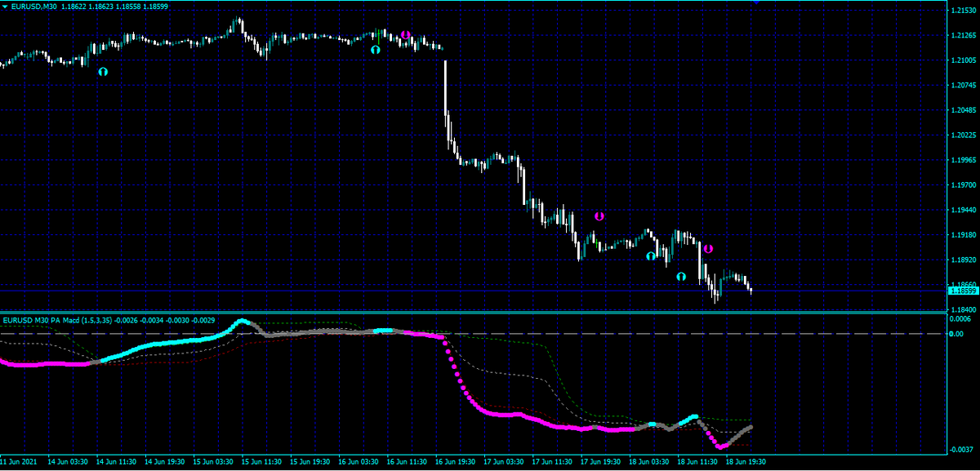Screen dimensions: 980x471
Task: Click price scale value 1.19700
Action: (x=963, y=185)
